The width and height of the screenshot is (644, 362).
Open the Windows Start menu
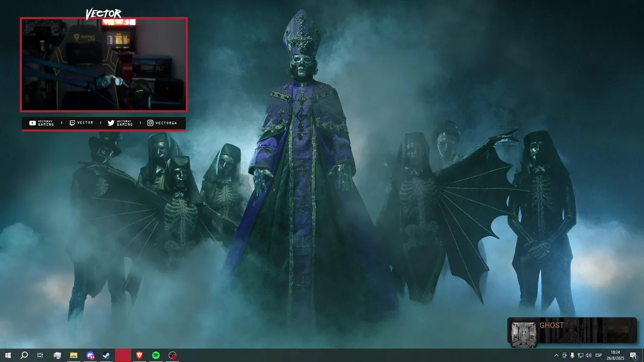[x=8, y=355]
